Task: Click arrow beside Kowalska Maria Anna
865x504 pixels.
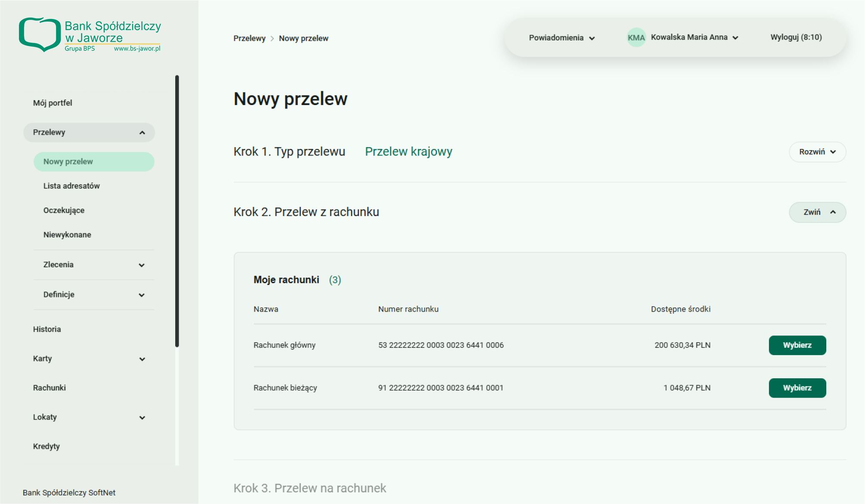Action: 735,38
